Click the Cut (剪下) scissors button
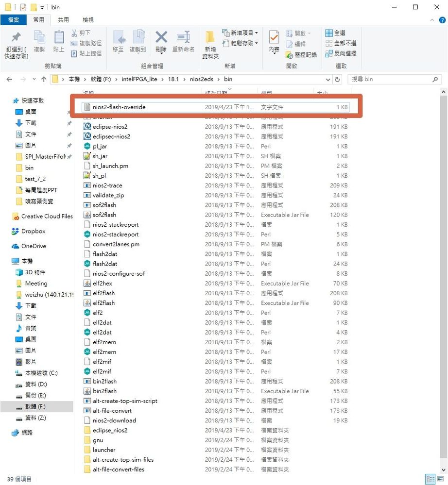Image resolution: width=448 pixels, height=485 pixels. pyautogui.click(x=81, y=33)
